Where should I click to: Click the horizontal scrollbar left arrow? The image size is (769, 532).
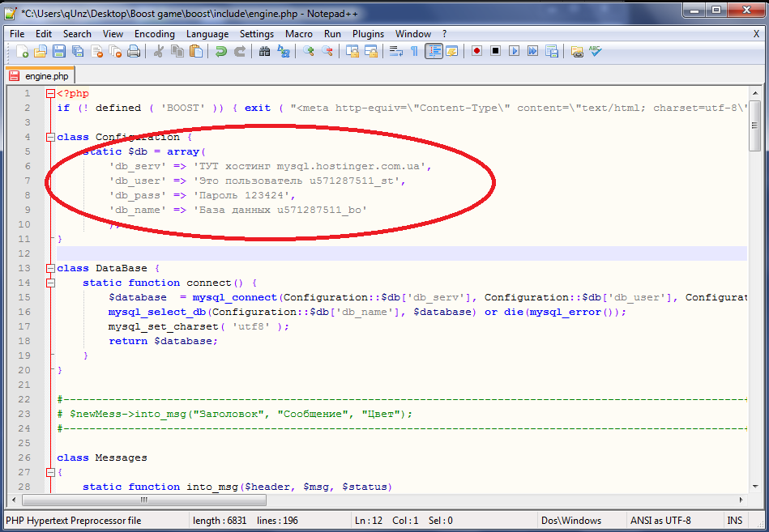pyautogui.click(x=14, y=500)
